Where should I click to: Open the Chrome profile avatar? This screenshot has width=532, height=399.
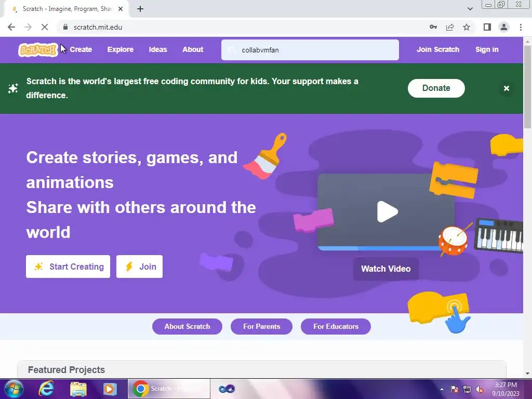(504, 27)
